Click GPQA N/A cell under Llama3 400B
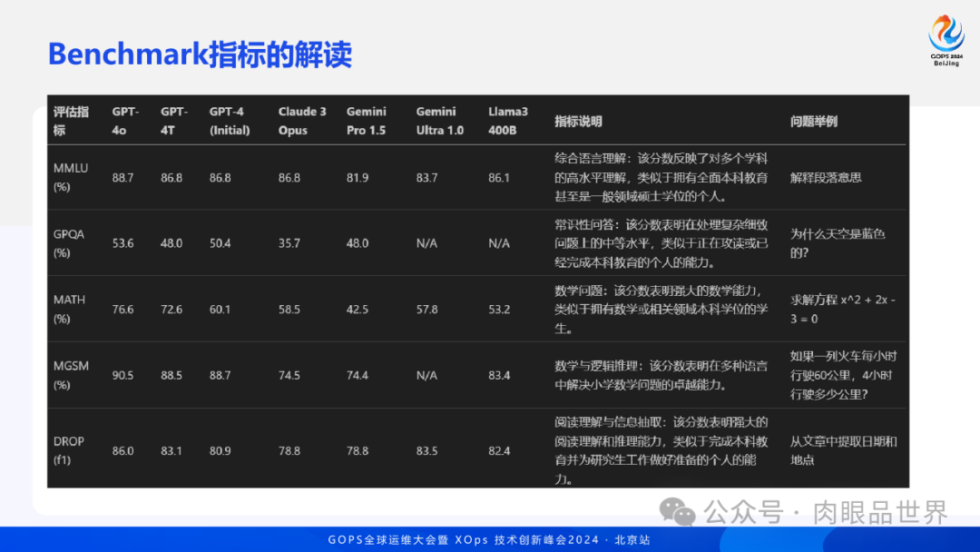The width and height of the screenshot is (980, 552). [499, 243]
